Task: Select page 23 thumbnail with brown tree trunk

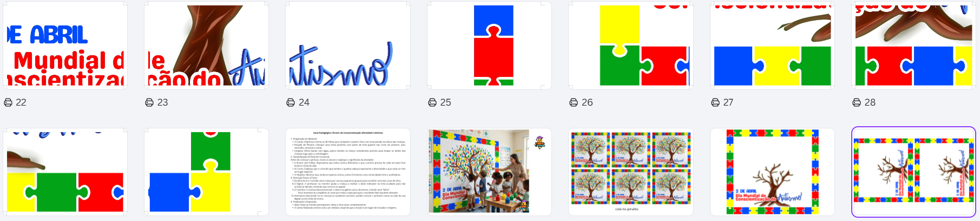Action: point(206,45)
